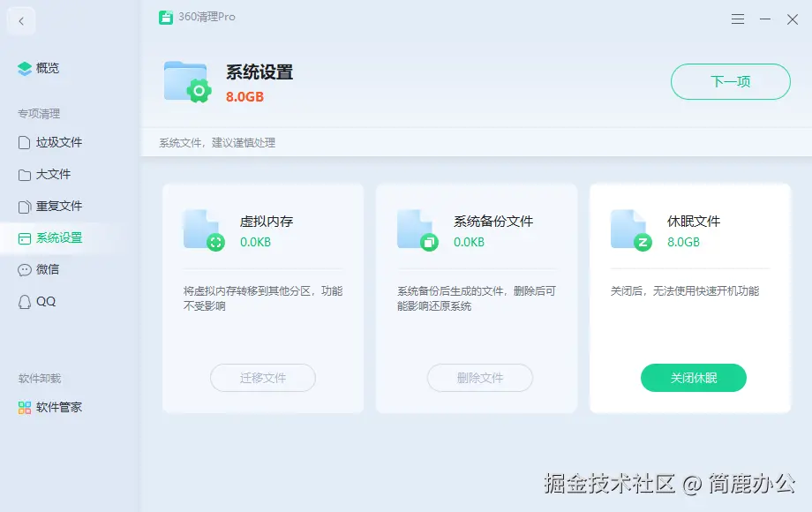This screenshot has width=812, height=512.
Task: Click the 8.0GB size under 休眠文件
Action: (x=683, y=242)
